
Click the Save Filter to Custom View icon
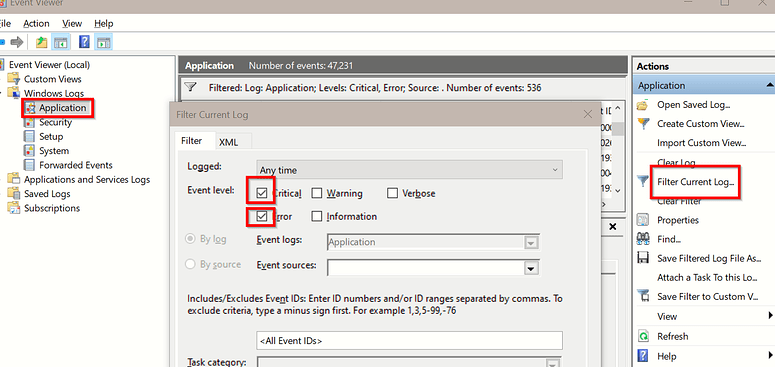click(x=643, y=296)
